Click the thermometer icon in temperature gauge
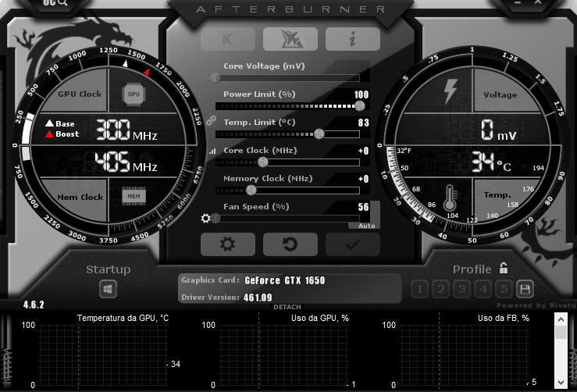 pos(449,198)
